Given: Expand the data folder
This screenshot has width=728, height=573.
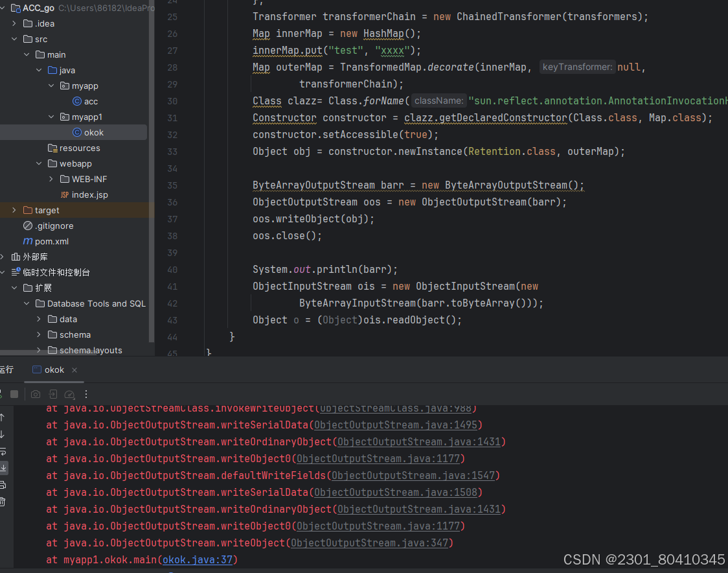Looking at the screenshot, I should tap(39, 319).
